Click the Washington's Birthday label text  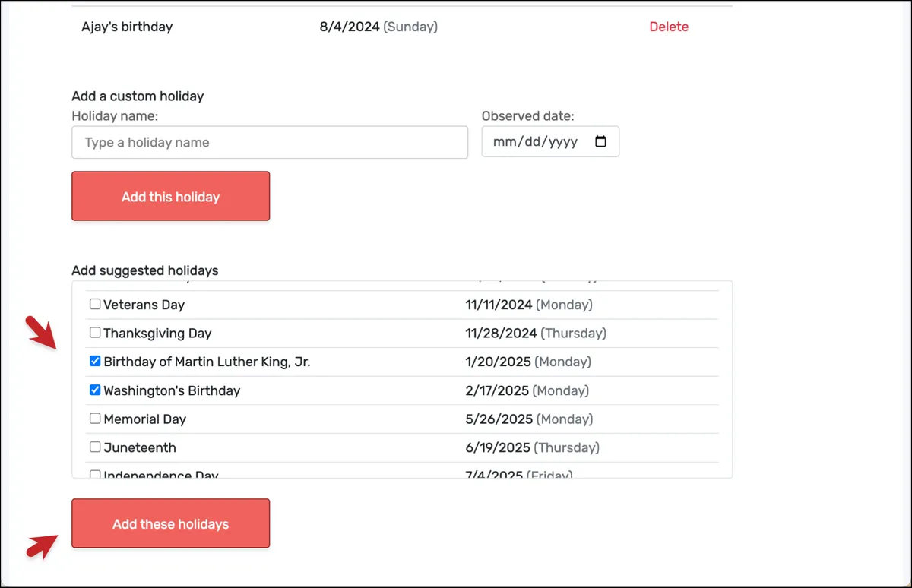pyautogui.click(x=172, y=390)
